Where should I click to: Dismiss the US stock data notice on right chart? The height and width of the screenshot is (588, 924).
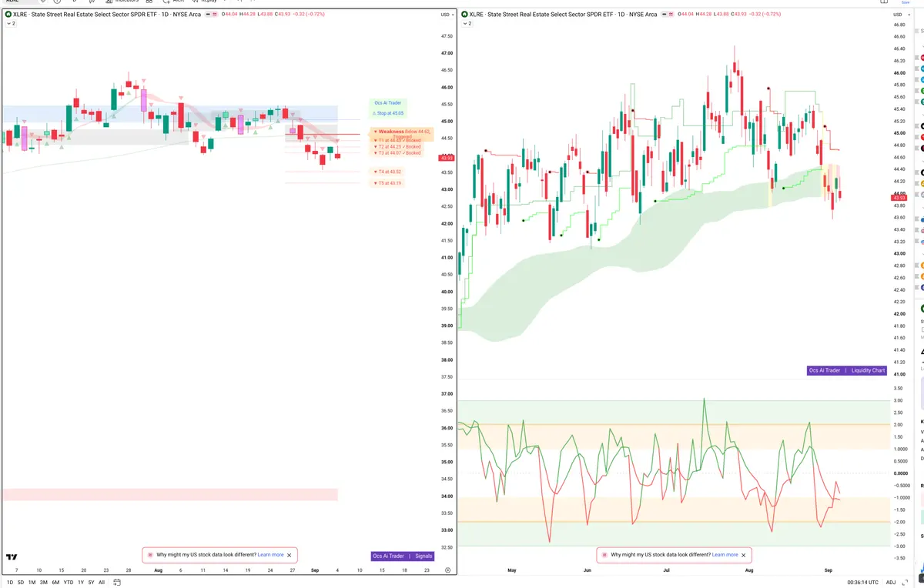pos(744,555)
